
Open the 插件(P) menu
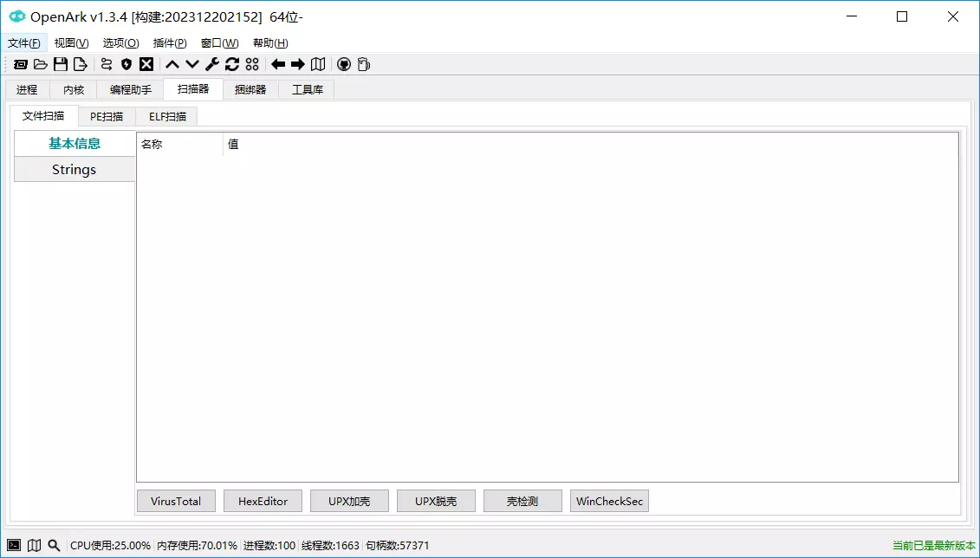point(170,42)
